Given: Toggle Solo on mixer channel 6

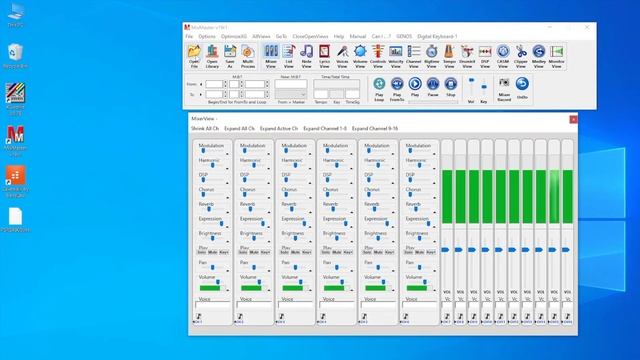Looking at the screenshot, I should (x=409, y=252).
